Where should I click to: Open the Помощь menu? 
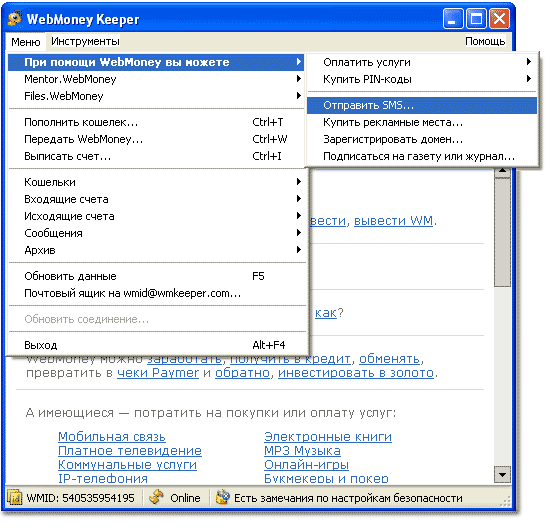485,41
